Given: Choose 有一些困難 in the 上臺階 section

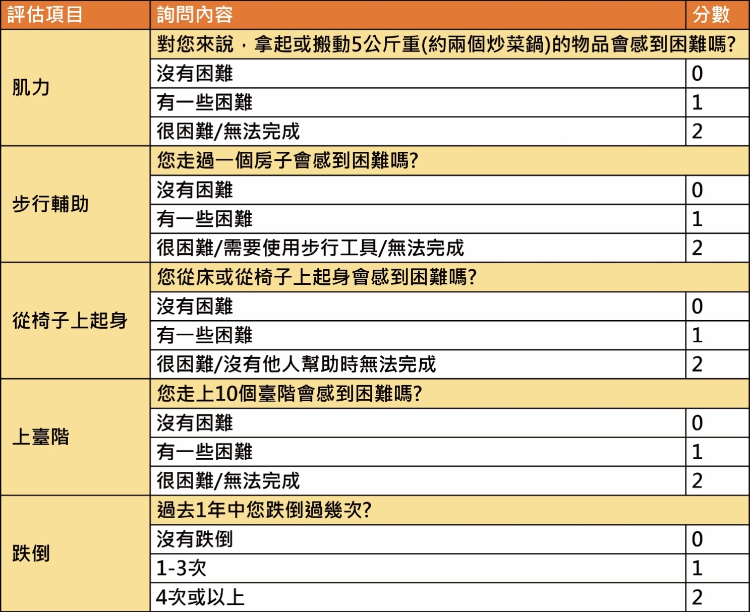Looking at the screenshot, I should click(418, 452).
